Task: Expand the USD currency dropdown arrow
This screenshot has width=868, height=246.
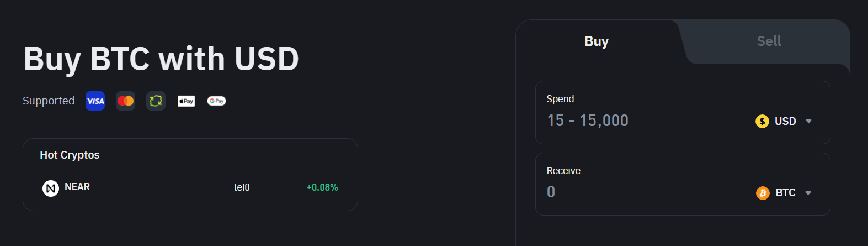Action: click(x=808, y=122)
